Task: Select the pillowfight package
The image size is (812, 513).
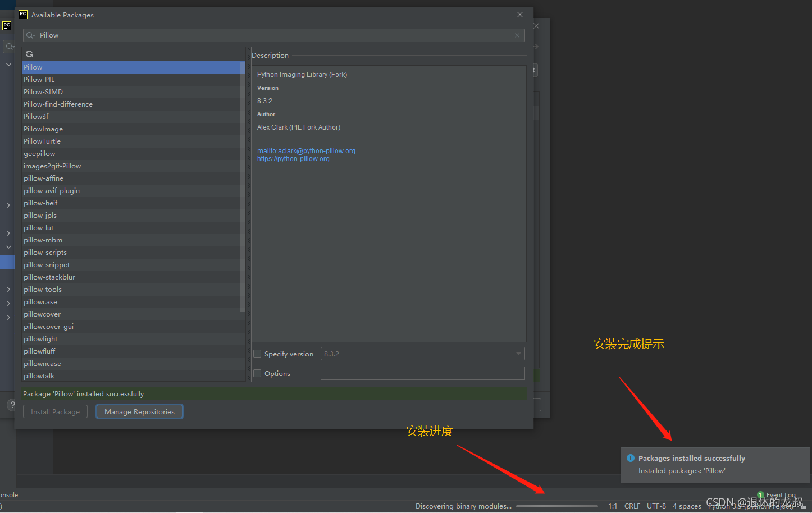Action: (x=131, y=339)
